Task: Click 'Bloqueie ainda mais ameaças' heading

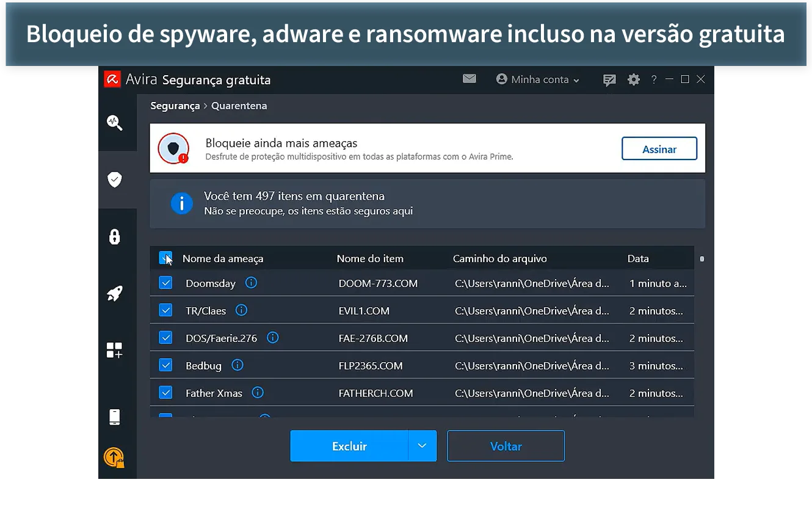Action: (281, 143)
